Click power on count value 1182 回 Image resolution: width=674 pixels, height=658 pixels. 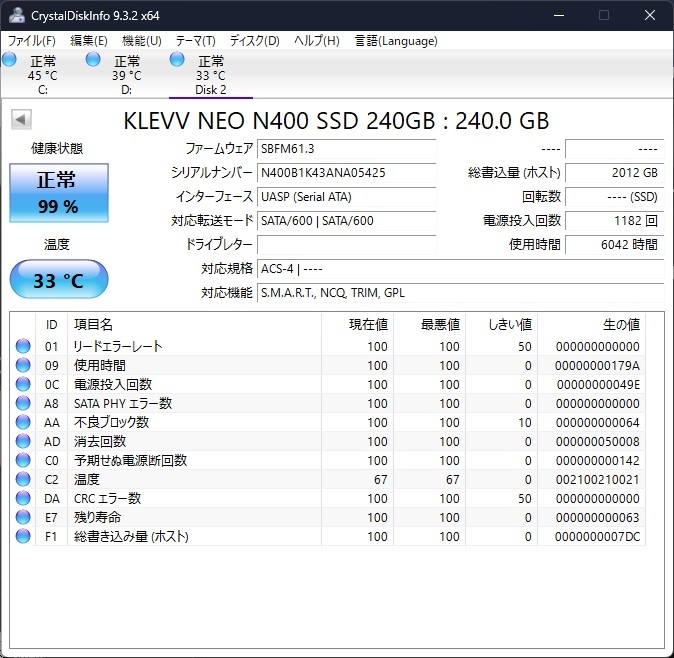point(615,221)
